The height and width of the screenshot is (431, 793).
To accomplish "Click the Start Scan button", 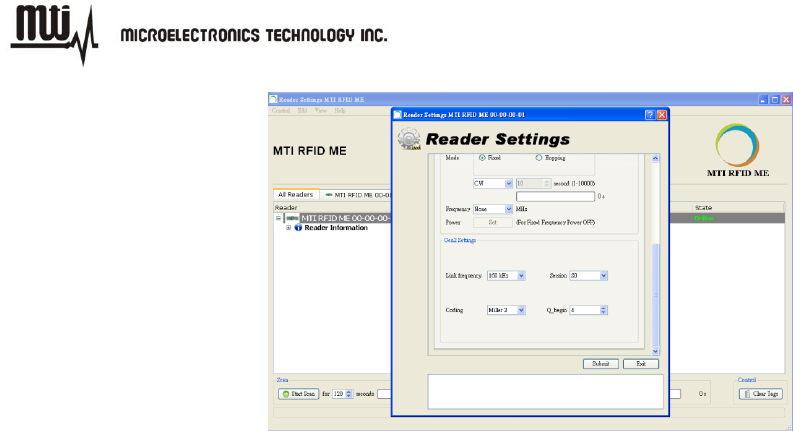I will [298, 394].
